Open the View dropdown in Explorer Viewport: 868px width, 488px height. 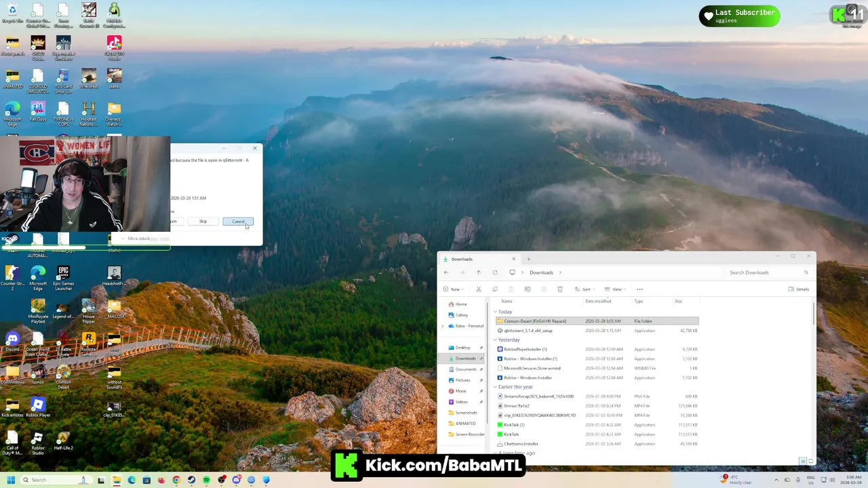(x=614, y=289)
